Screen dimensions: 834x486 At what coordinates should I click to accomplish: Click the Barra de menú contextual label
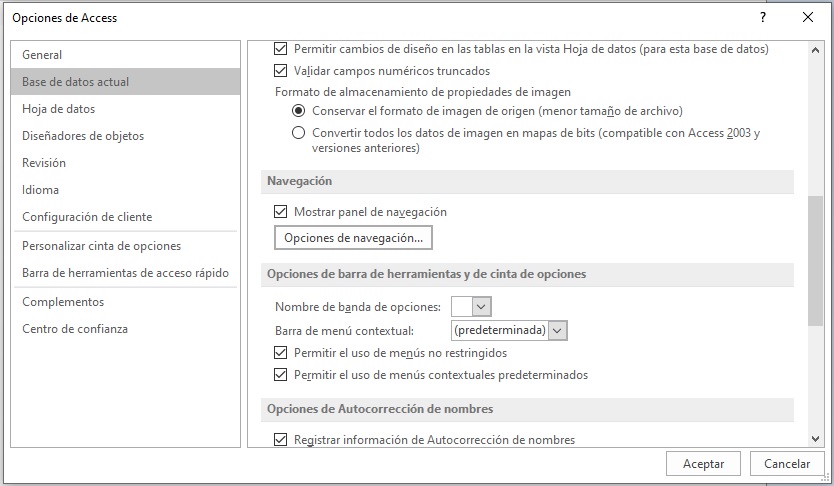pos(344,331)
